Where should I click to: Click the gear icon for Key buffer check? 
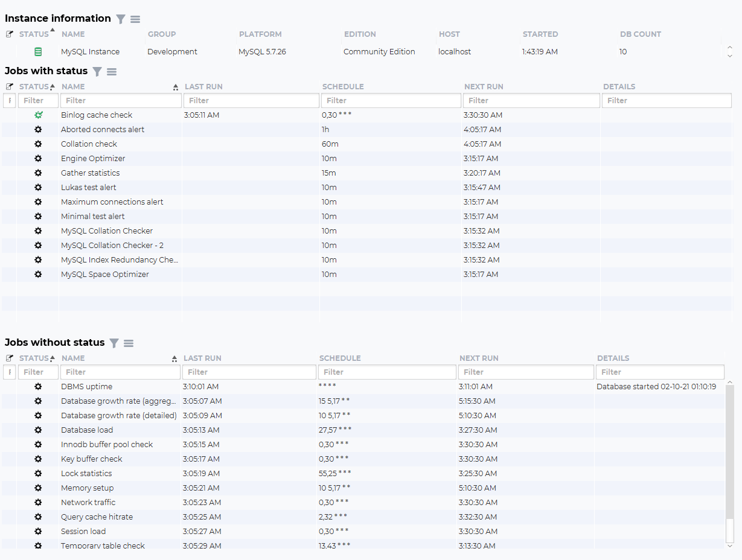coord(38,459)
